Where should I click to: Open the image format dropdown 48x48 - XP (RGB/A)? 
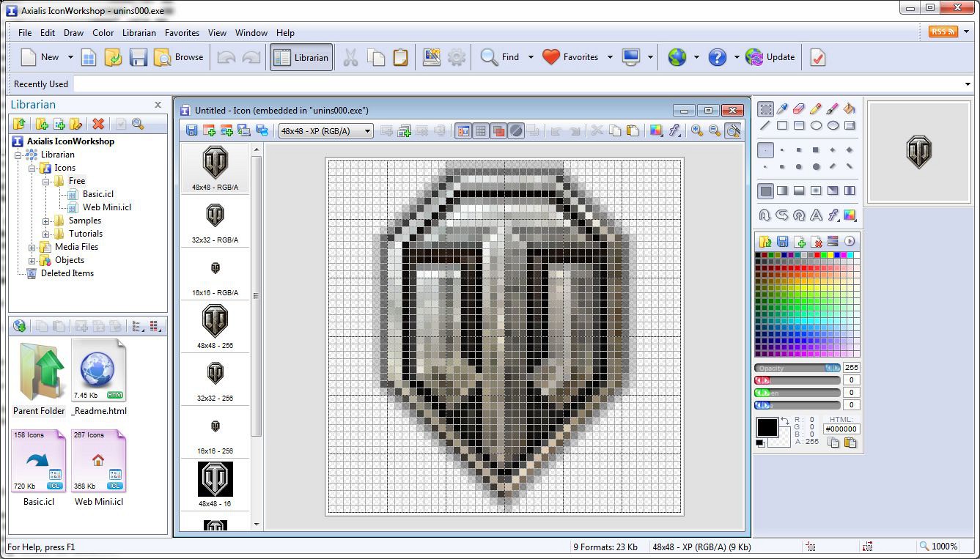326,131
